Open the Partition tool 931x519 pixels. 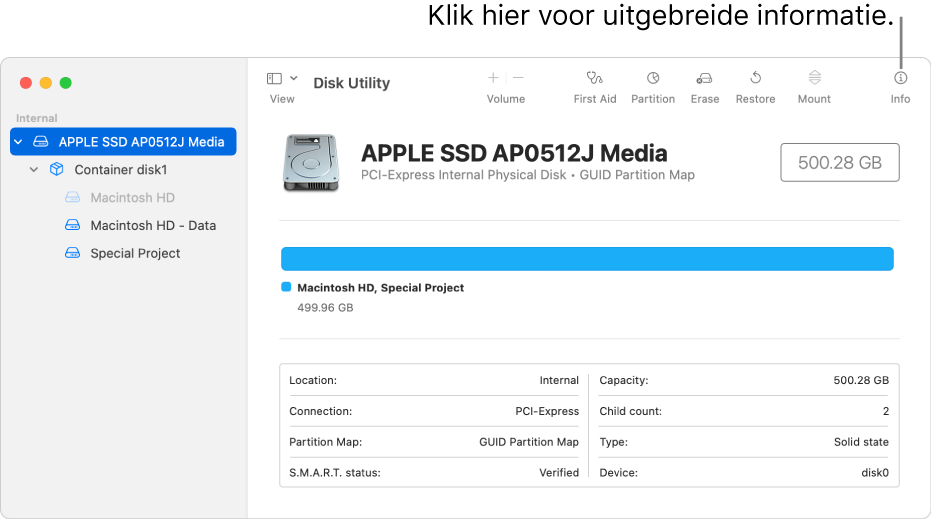(x=653, y=78)
